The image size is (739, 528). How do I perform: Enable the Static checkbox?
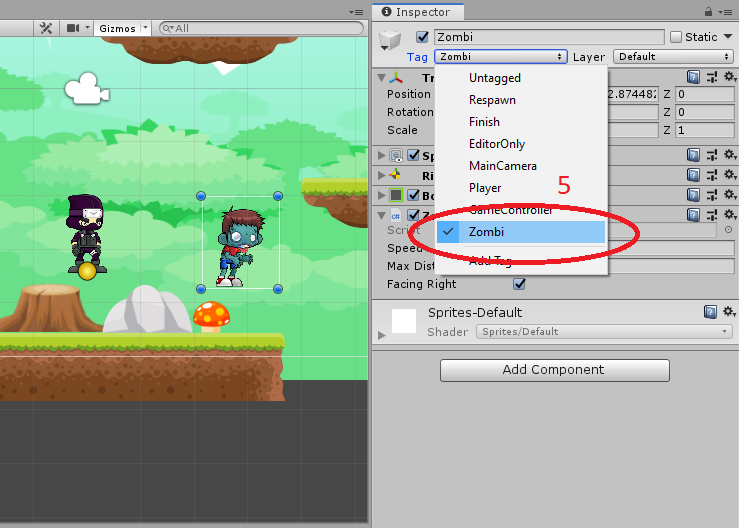(676, 37)
